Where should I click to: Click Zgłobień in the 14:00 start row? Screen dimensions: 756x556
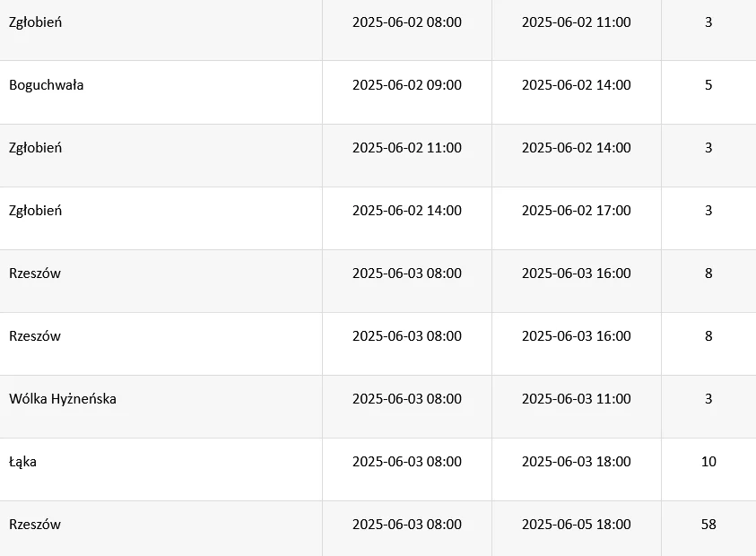(36, 211)
